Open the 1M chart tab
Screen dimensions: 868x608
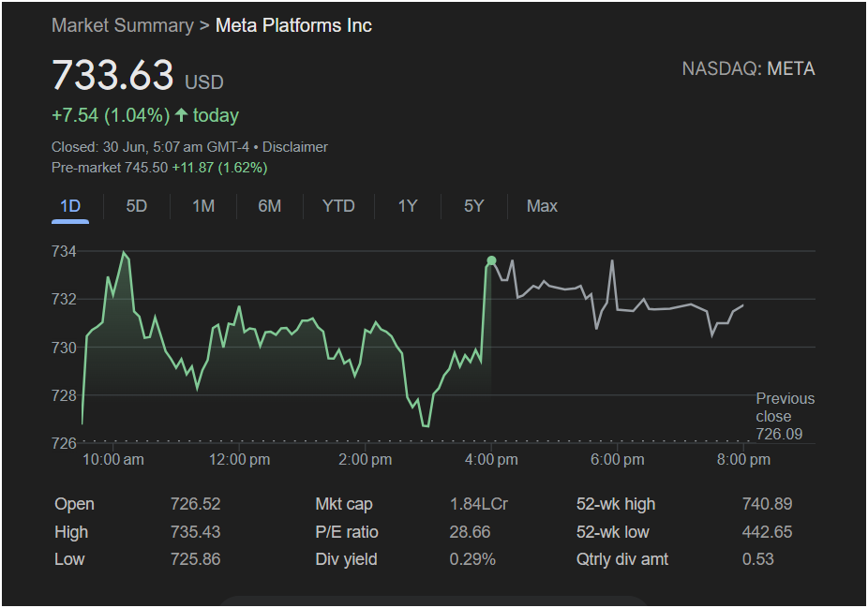(203, 206)
